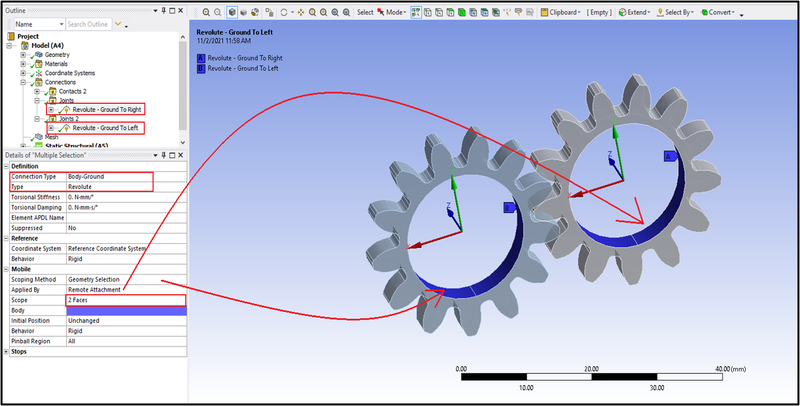This screenshot has width=800, height=406.
Task: Collapse the Joints 2 tree node
Action: (x=37, y=119)
